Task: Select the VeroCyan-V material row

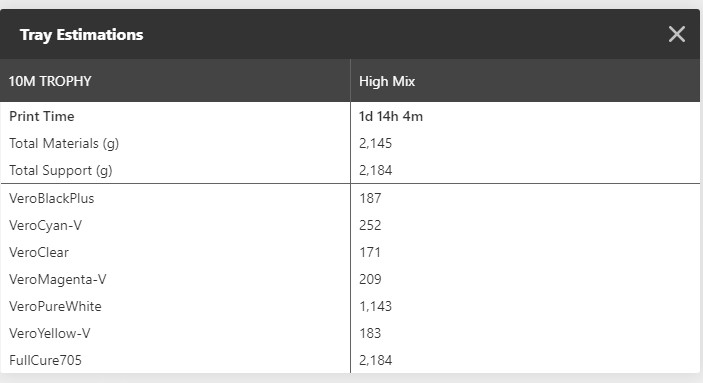Action: click(350, 225)
